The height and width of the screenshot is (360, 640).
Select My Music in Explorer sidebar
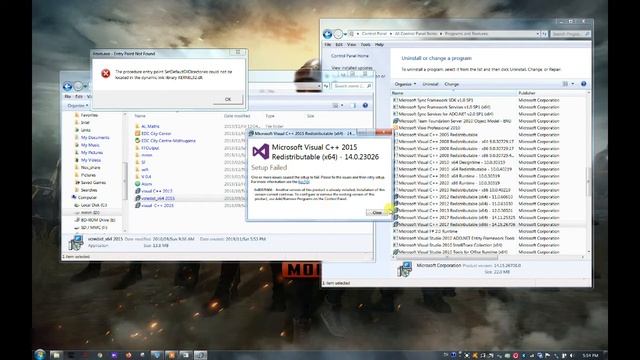pos(90,145)
